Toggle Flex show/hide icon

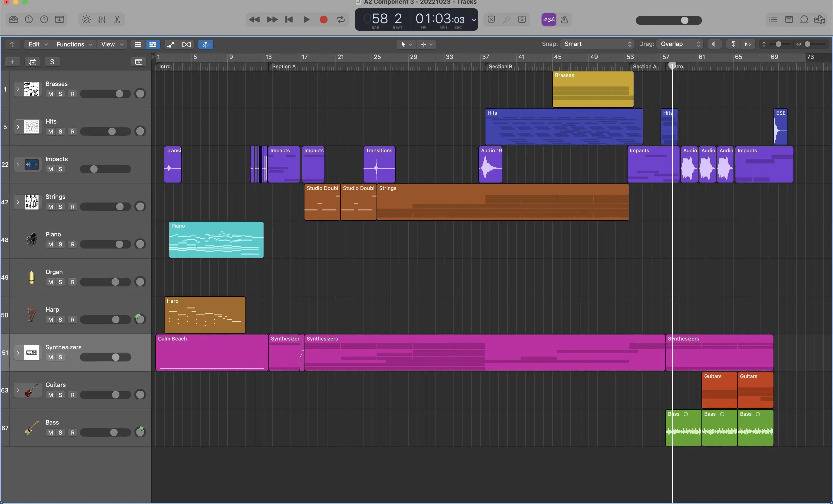[x=187, y=44]
